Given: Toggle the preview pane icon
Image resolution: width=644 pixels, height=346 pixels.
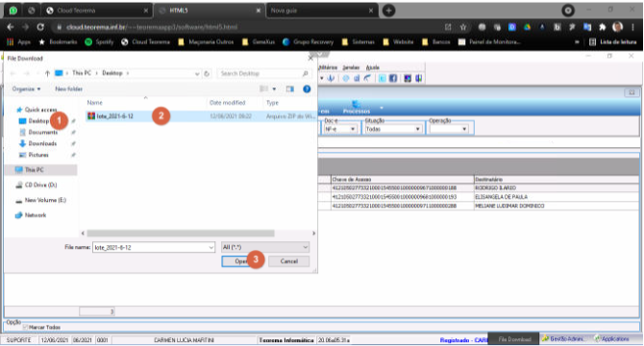Looking at the screenshot, I should point(290,89).
